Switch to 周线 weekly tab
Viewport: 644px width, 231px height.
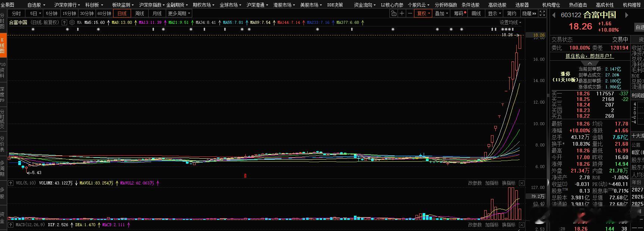pos(140,13)
